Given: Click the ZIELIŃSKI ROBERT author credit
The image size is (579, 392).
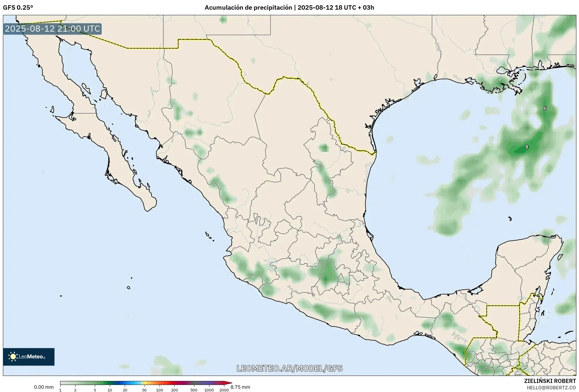Looking at the screenshot, I should point(550,381).
